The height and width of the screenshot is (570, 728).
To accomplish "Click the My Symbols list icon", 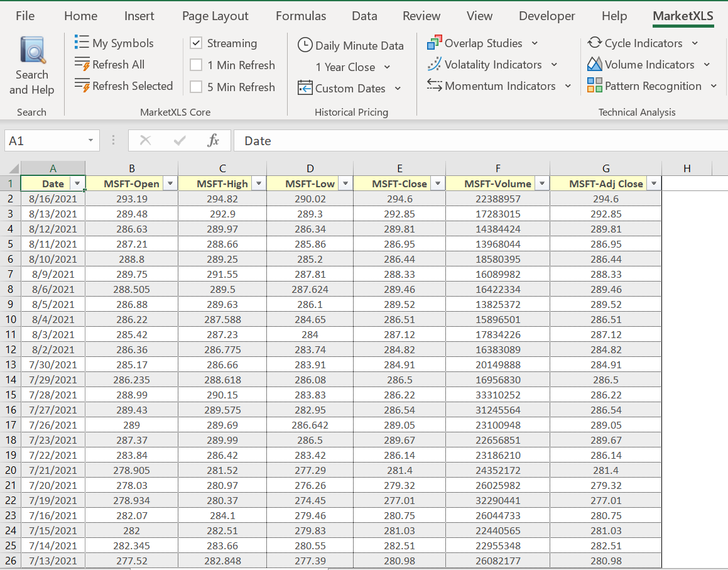I will 82,42.
